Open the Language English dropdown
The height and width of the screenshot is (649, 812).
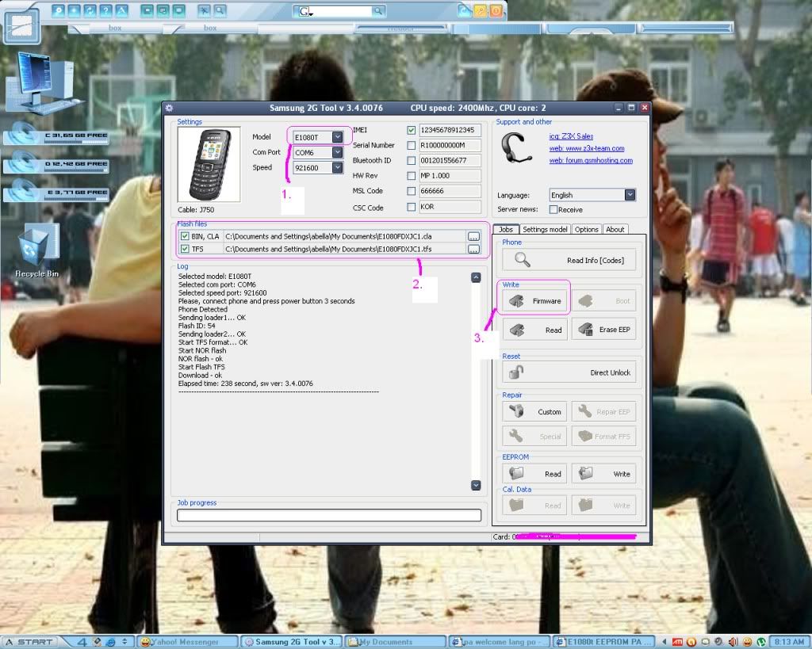tap(630, 195)
